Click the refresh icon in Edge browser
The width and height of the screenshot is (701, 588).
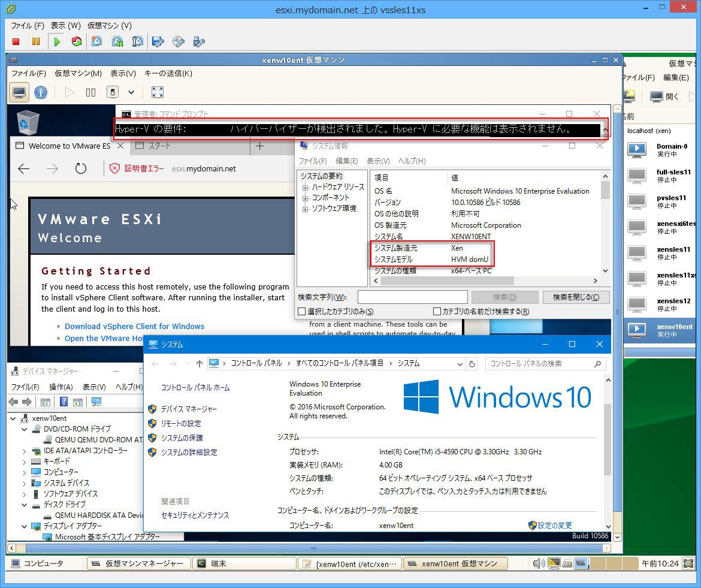(x=80, y=168)
